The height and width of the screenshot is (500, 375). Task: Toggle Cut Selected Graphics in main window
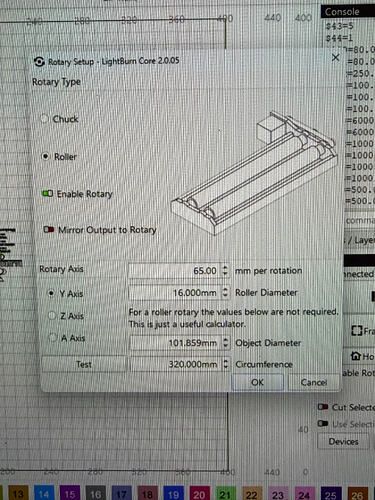[x=323, y=407]
